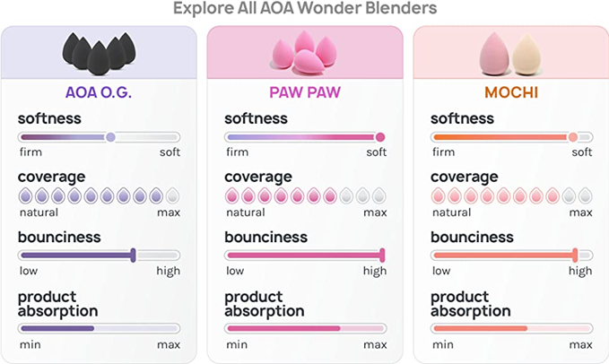Image resolution: width=609 pixels, height=364 pixels.
Task: Click the Mochi softness slider handle
Action: click(x=573, y=137)
